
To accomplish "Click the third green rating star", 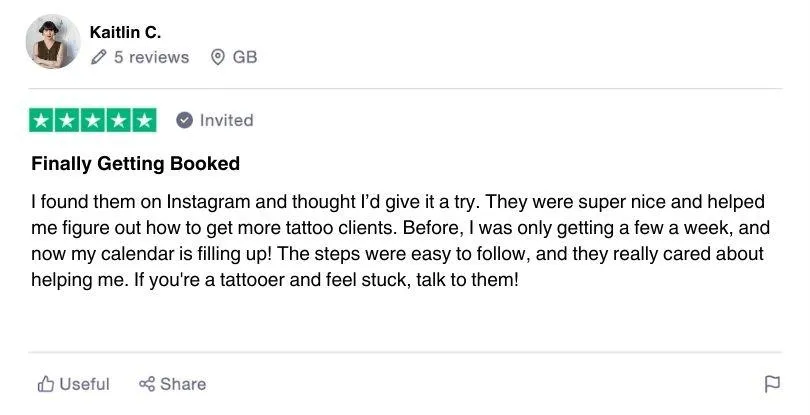I will [x=94, y=120].
